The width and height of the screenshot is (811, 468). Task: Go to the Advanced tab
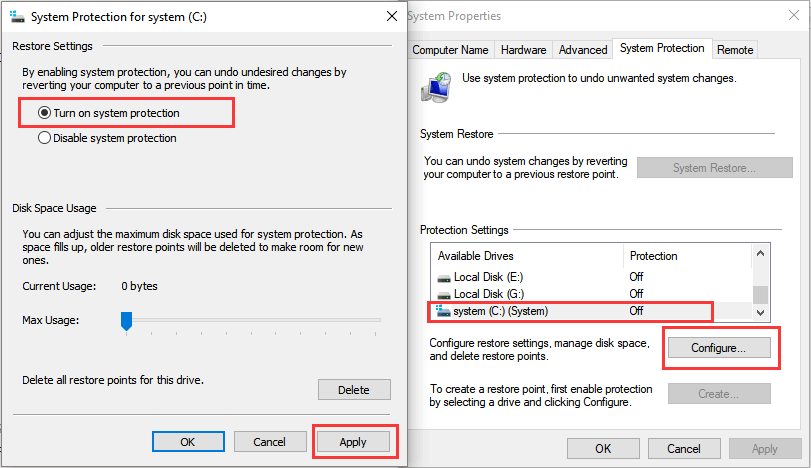(x=582, y=49)
